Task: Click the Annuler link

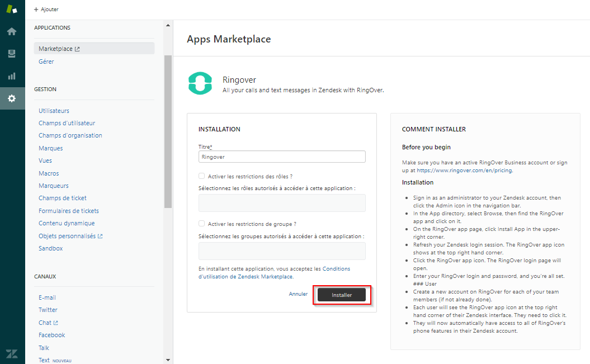Action: pos(298,294)
